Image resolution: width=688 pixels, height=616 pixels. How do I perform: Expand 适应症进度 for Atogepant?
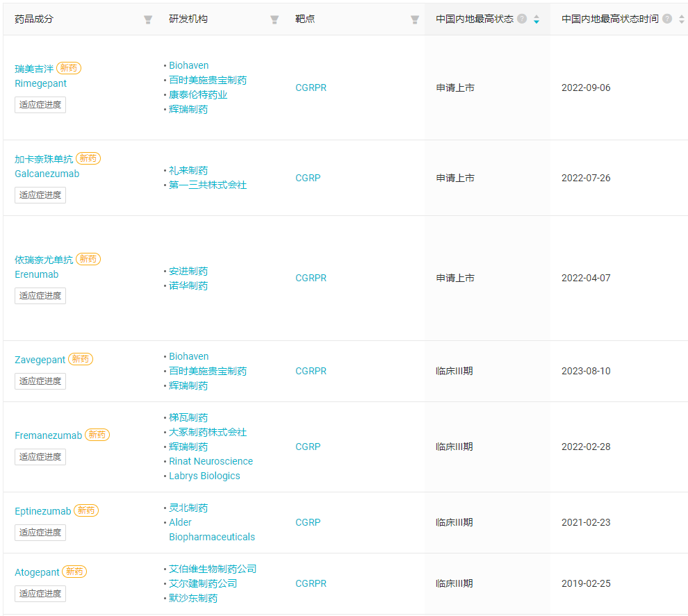pos(40,594)
